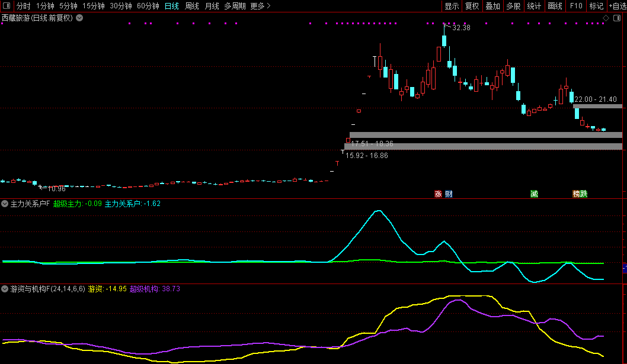Viewport: 627px width, 364px height.
Task: Switch to the 周线 weekly tab
Action: pos(191,6)
